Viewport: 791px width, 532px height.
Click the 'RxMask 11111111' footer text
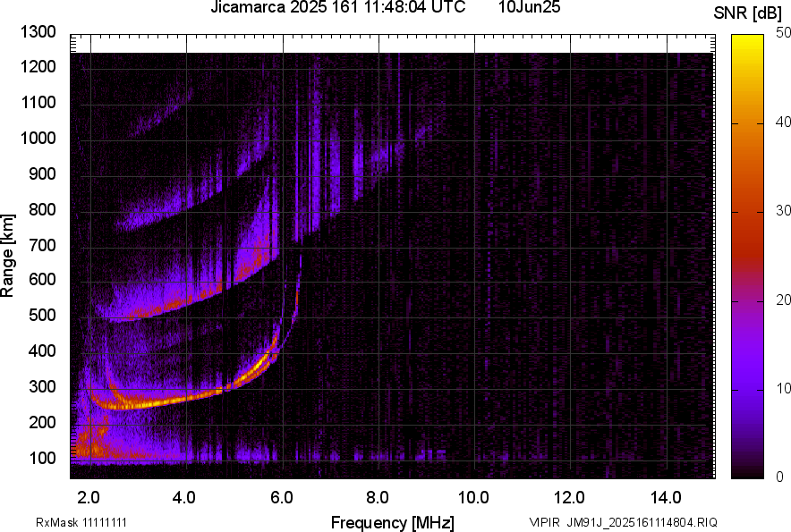(x=81, y=522)
